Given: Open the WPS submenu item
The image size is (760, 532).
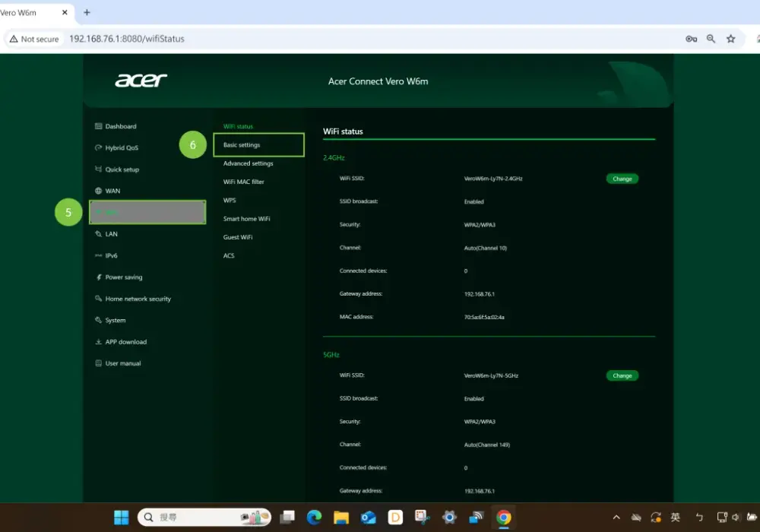Looking at the screenshot, I should (230, 200).
